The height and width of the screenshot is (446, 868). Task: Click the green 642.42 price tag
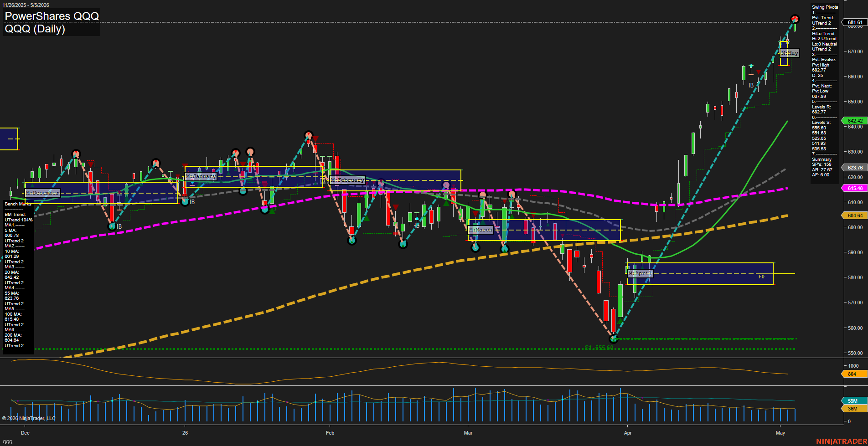coord(855,121)
